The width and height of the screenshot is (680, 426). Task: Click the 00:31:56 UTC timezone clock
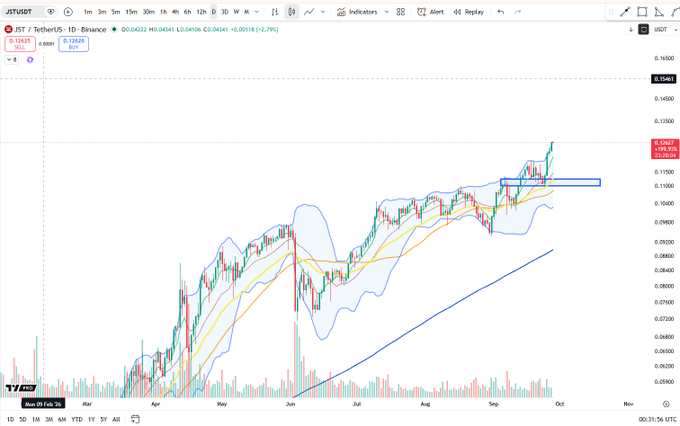657,419
